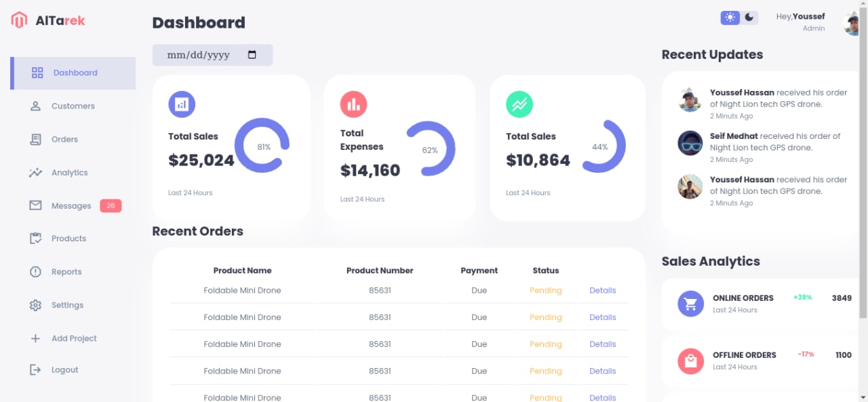Open Analytics via its trend-line icon
The height and width of the screenshot is (402, 868).
[35, 172]
